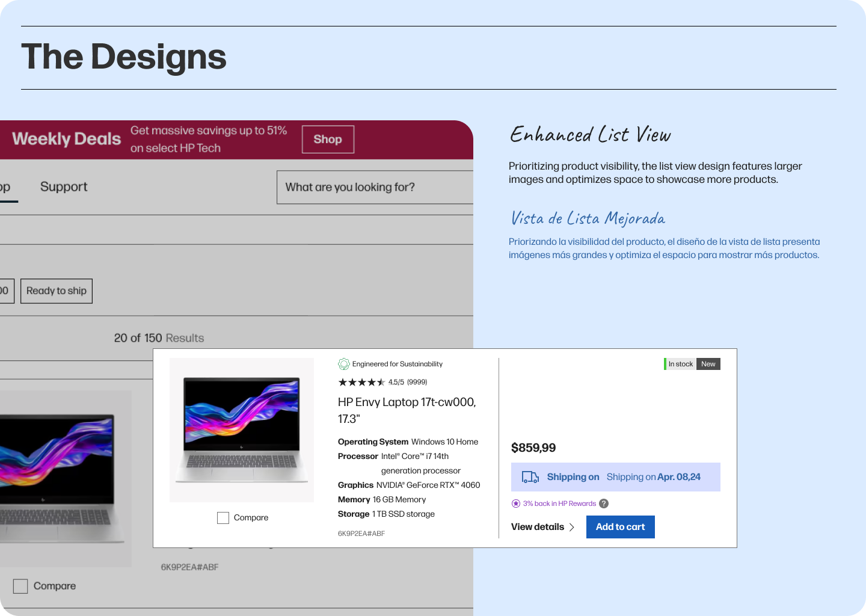Click the $859,99 price

(x=533, y=448)
